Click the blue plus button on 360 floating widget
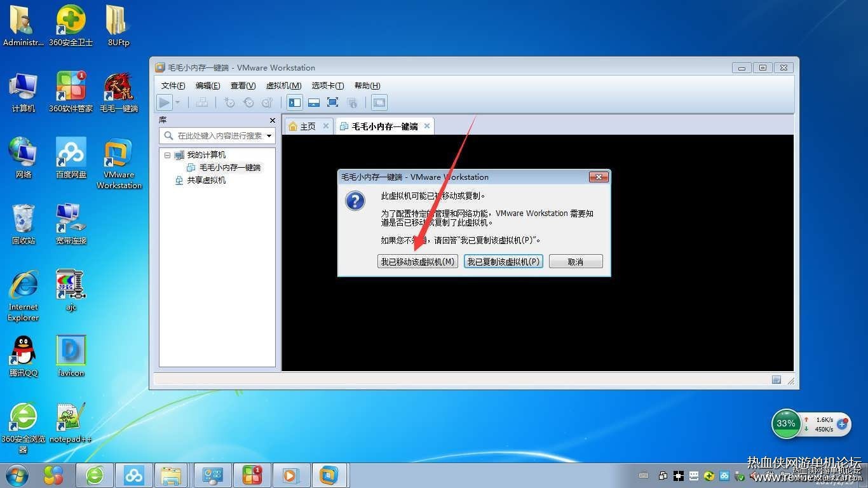Viewport: 868px width, 488px height. coord(843,423)
